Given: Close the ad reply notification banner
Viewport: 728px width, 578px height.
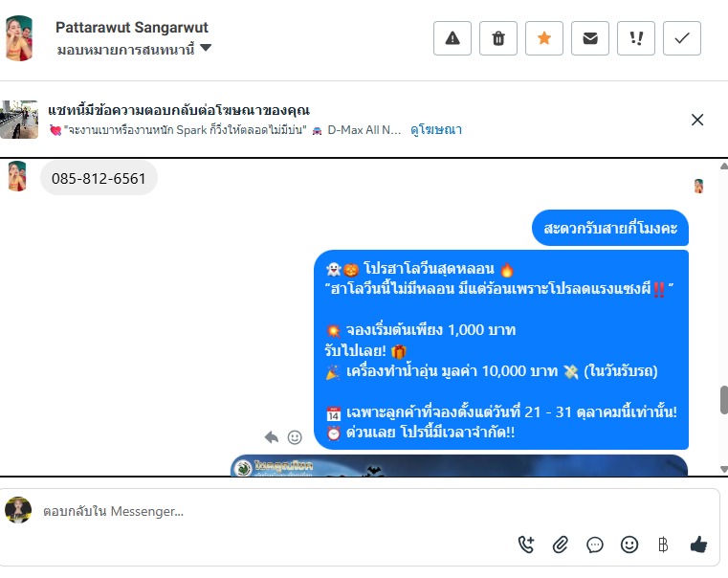Looking at the screenshot, I should tap(697, 120).
